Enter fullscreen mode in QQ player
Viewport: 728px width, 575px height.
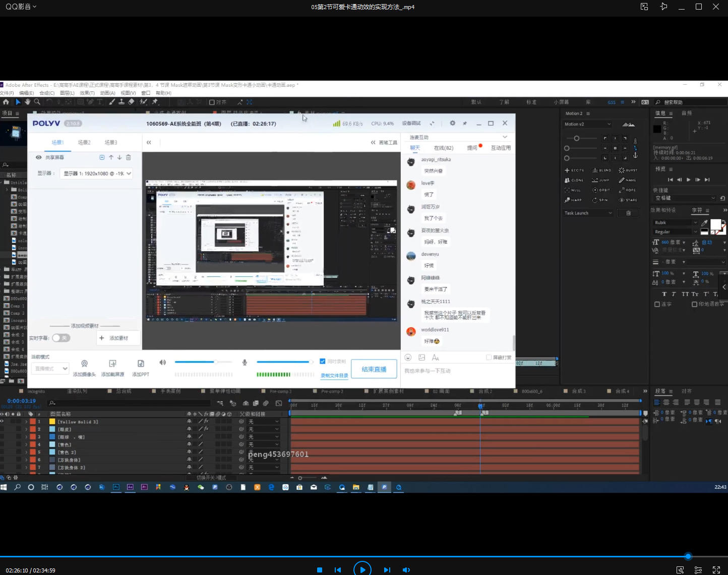[716, 570]
